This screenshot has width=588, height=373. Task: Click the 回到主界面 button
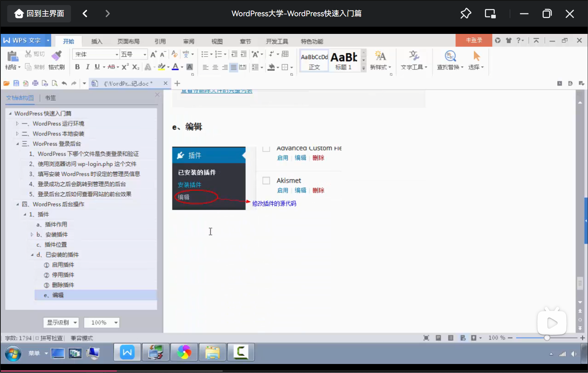pos(39,14)
